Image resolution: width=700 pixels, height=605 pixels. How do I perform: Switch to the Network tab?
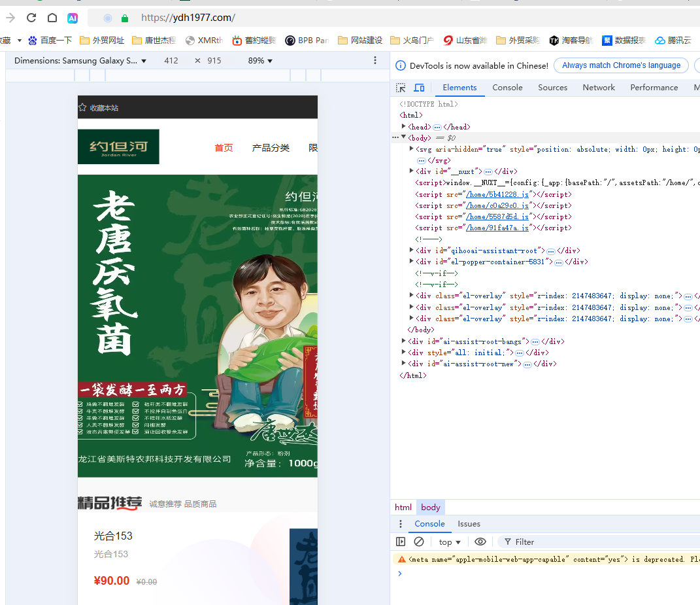click(599, 88)
